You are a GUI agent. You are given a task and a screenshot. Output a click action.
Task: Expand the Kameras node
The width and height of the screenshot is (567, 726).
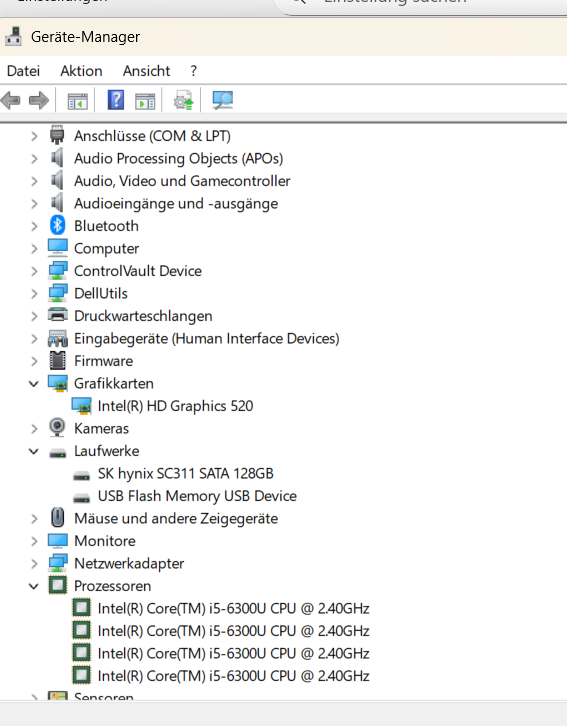pos(34,429)
